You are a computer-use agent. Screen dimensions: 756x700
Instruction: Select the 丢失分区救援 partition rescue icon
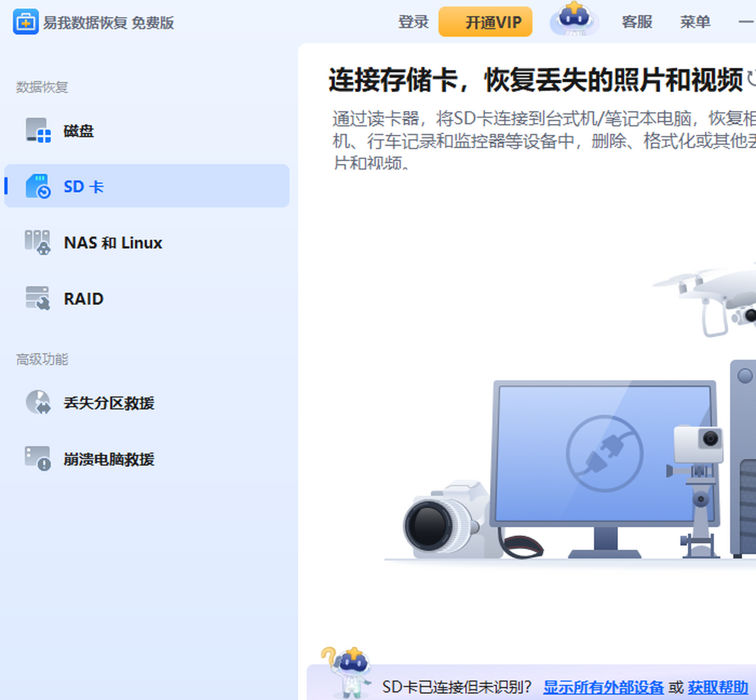click(38, 403)
